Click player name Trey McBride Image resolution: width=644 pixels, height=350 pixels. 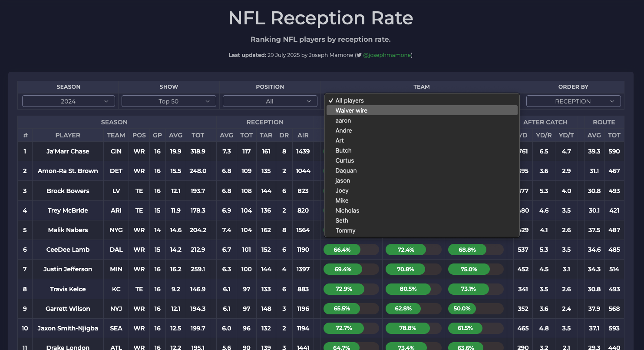[x=68, y=210]
